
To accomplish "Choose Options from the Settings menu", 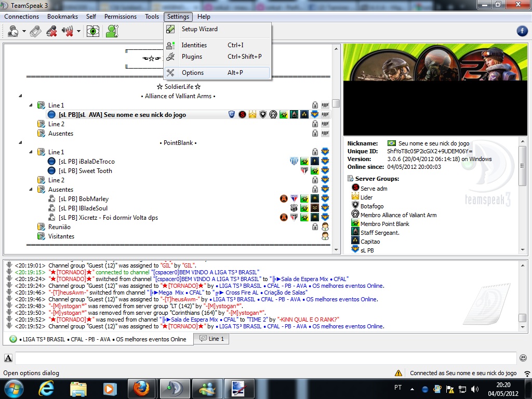I will tap(192, 73).
